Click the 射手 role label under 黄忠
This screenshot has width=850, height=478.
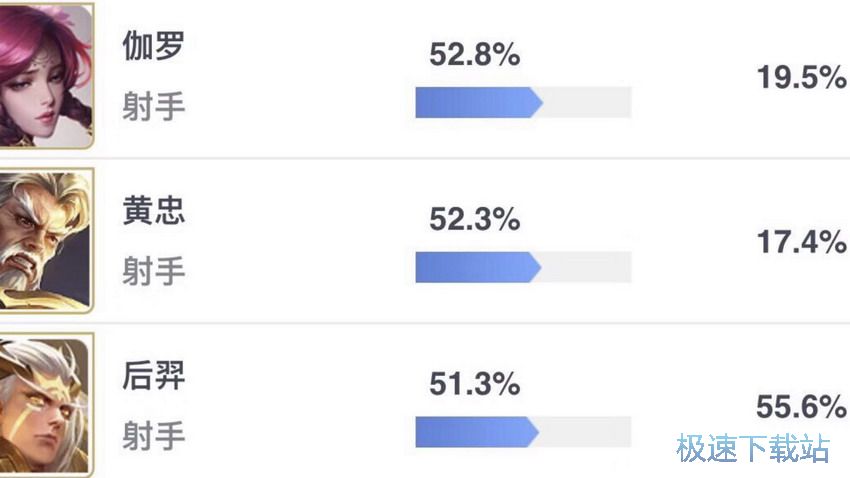(x=154, y=271)
